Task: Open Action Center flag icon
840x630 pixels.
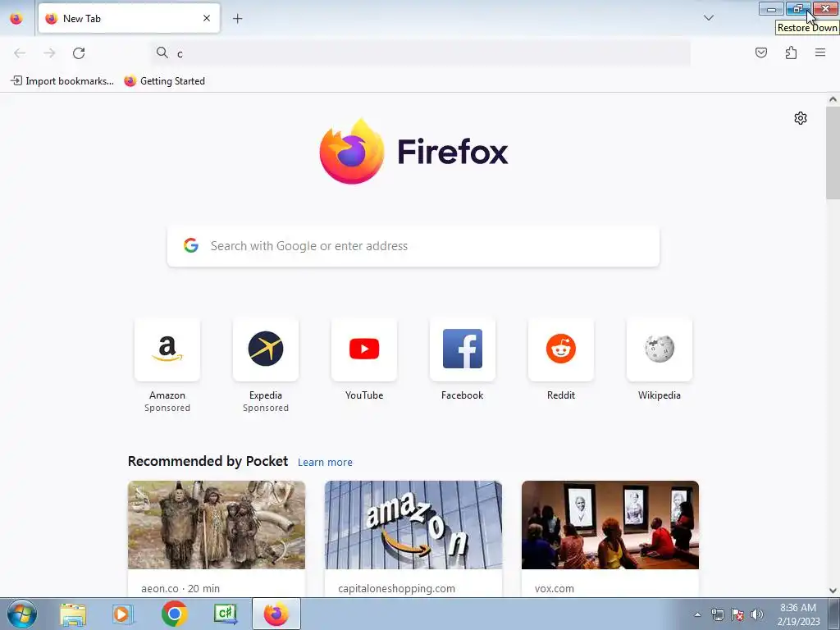Action: point(737,614)
